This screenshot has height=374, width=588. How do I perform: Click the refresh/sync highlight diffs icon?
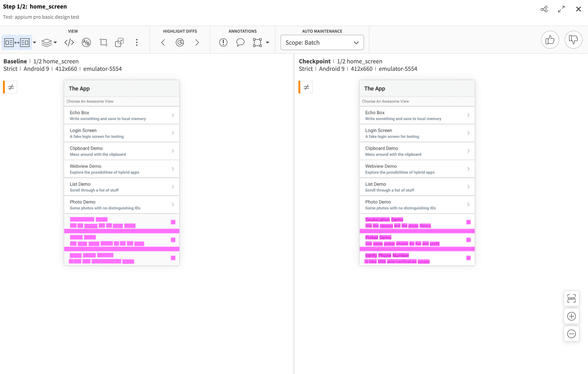(x=180, y=42)
